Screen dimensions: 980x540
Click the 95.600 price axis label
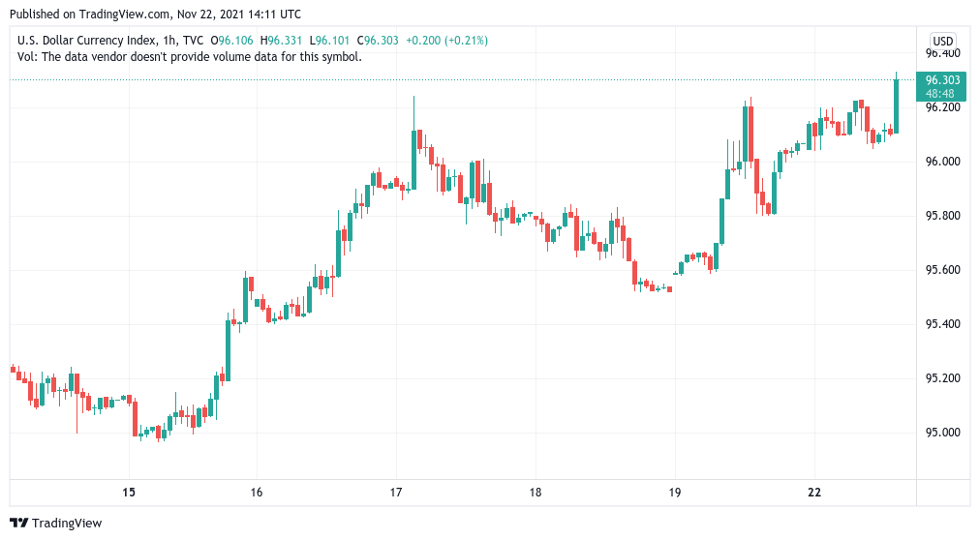point(942,270)
